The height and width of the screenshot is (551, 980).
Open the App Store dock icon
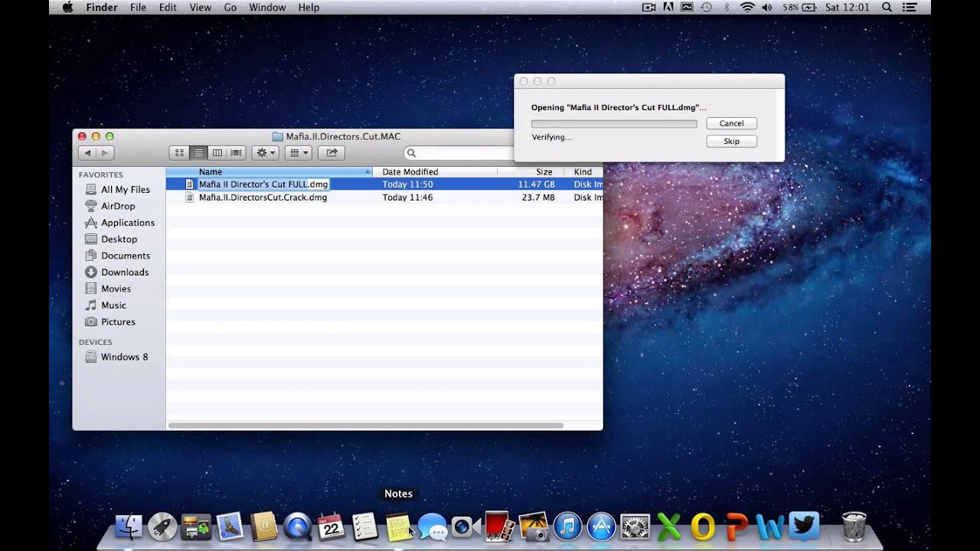pos(601,527)
